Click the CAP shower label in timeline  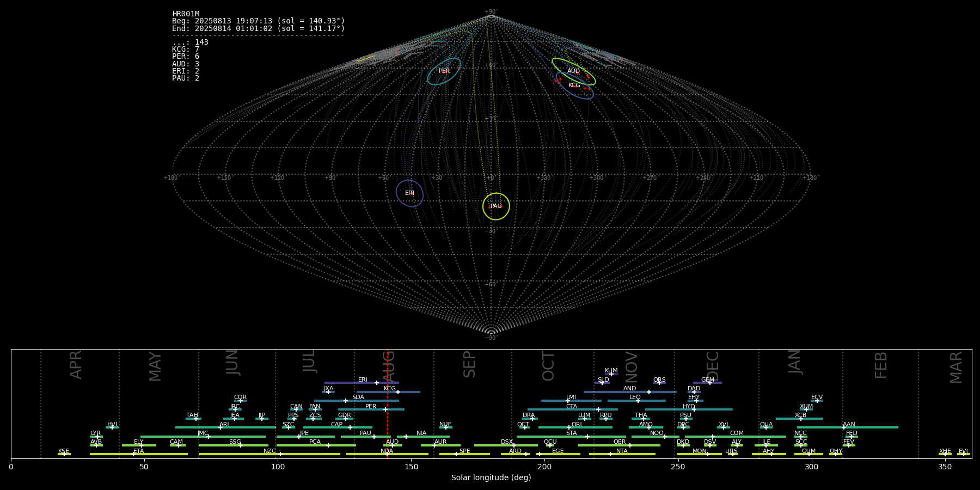(x=337, y=425)
